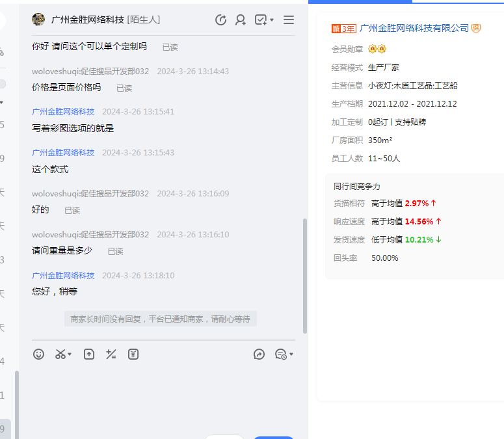Click the scissors screenshot icon
Viewport: 504px width, 439px height.
60,354
